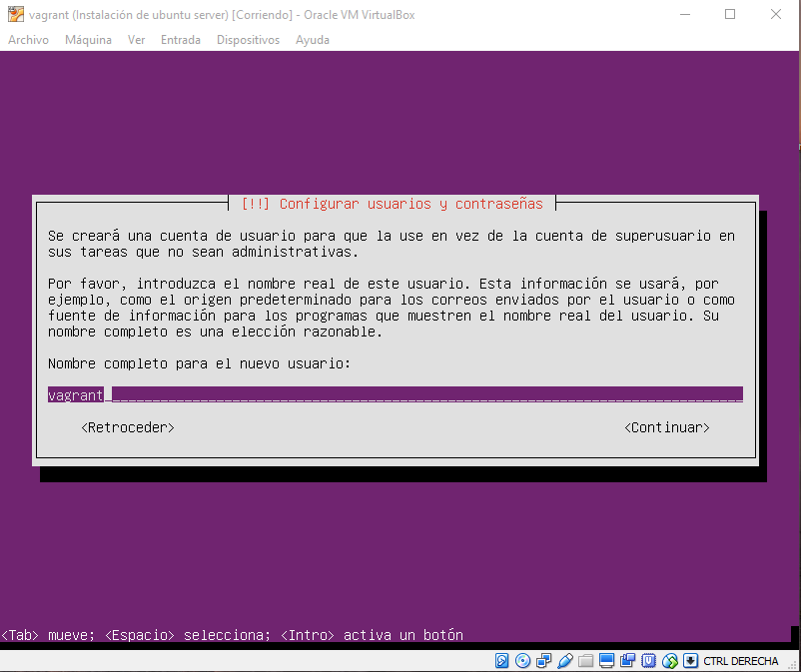The image size is (801, 672).
Task: Open the Entrada menu
Action: [x=181, y=40]
